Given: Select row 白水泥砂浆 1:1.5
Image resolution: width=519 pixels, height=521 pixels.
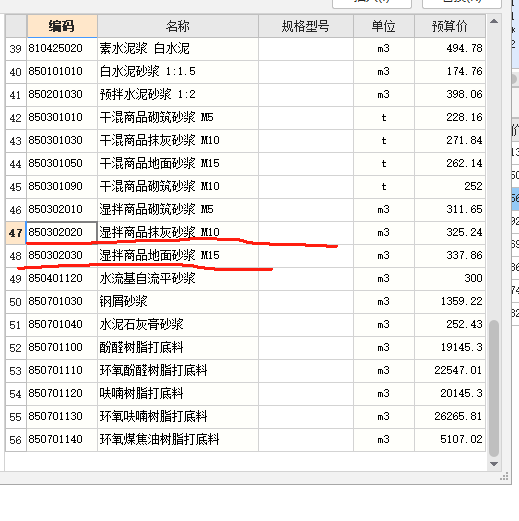Looking at the screenshot, I should pos(245,72).
